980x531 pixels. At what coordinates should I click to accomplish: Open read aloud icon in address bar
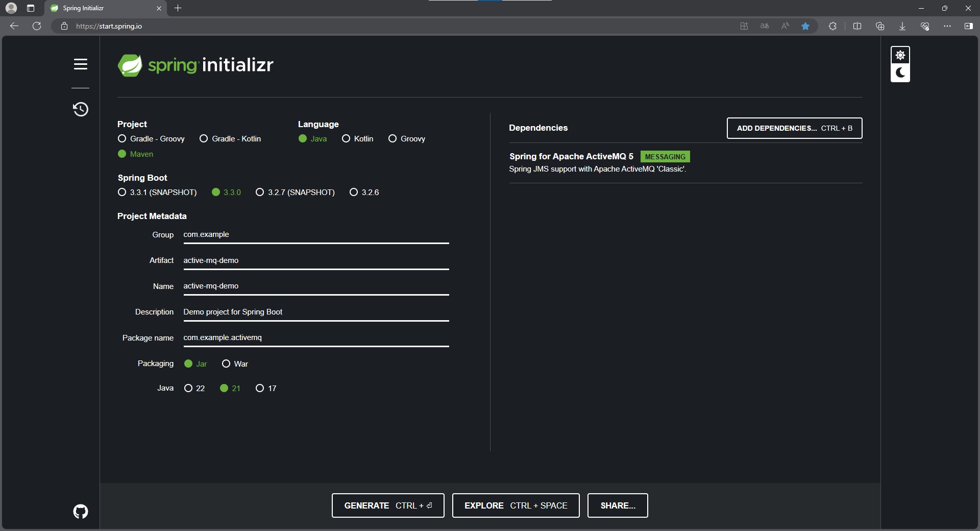[785, 26]
